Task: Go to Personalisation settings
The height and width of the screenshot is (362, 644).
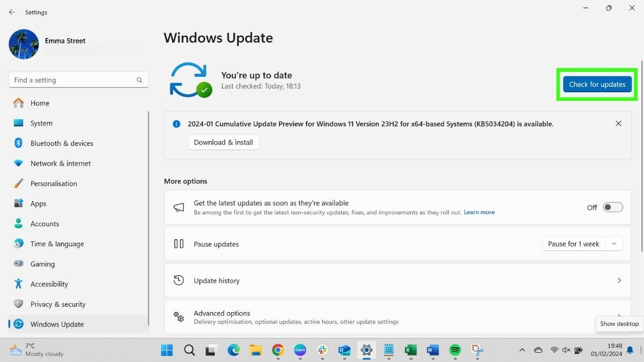Action: click(x=54, y=183)
